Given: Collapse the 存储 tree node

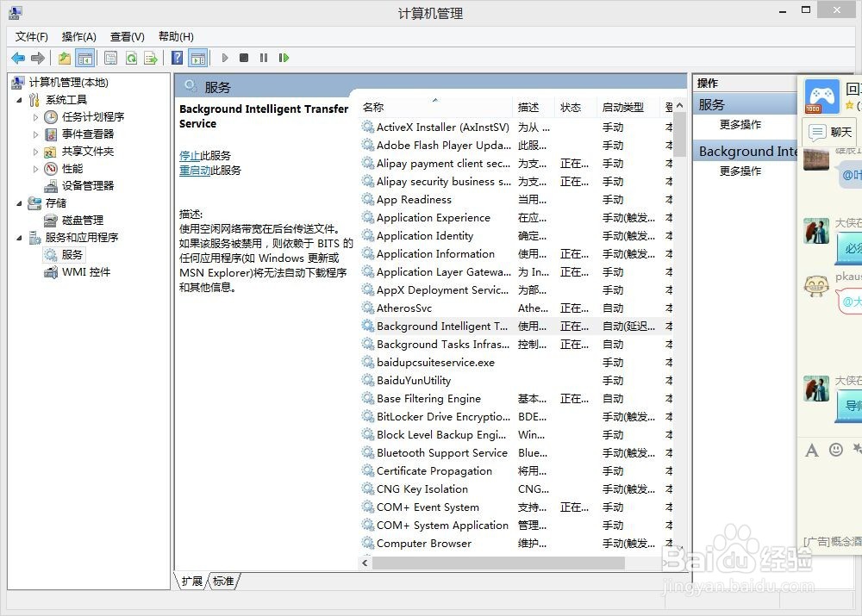Looking at the screenshot, I should click(x=19, y=203).
